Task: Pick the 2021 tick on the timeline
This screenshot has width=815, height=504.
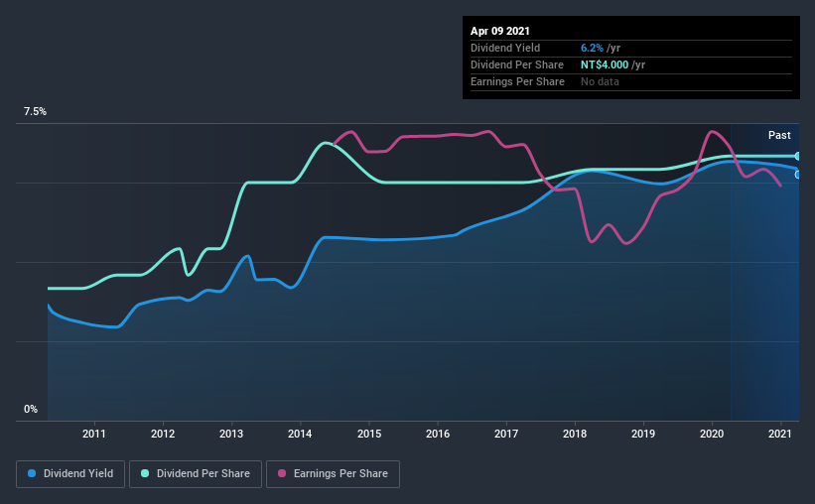Action: (780, 434)
